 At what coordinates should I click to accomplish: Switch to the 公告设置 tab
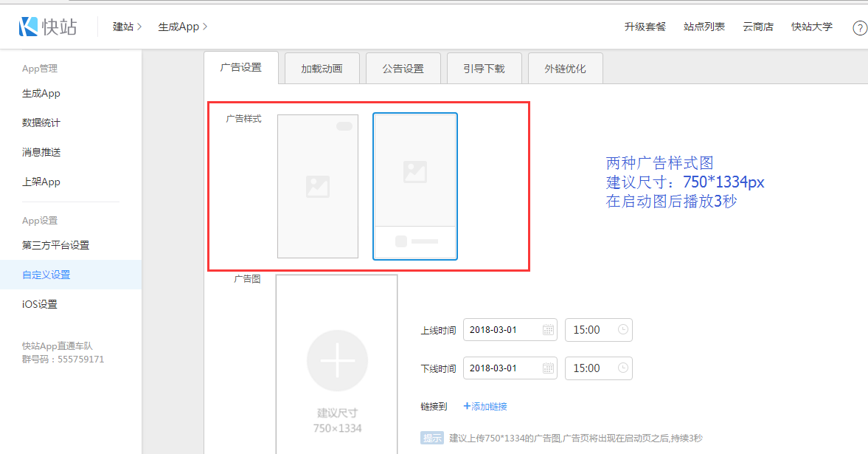pyautogui.click(x=403, y=69)
